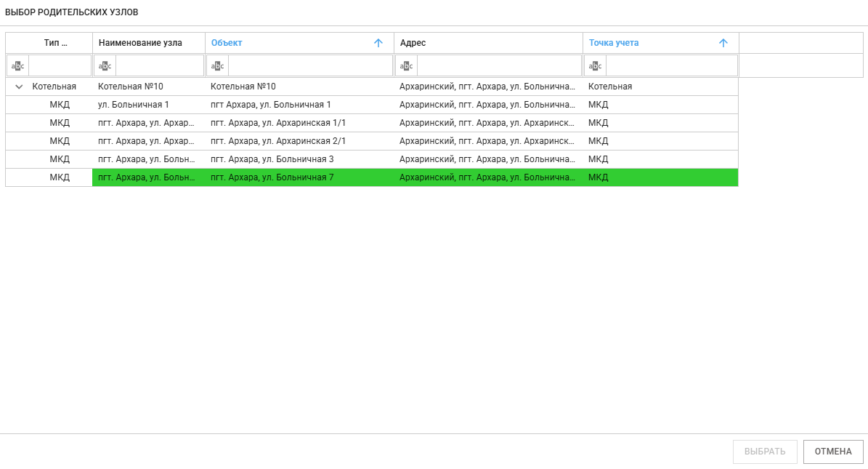The image size is (868, 469).
Task: Open filter operator icon for Объект column
Action: [218, 66]
